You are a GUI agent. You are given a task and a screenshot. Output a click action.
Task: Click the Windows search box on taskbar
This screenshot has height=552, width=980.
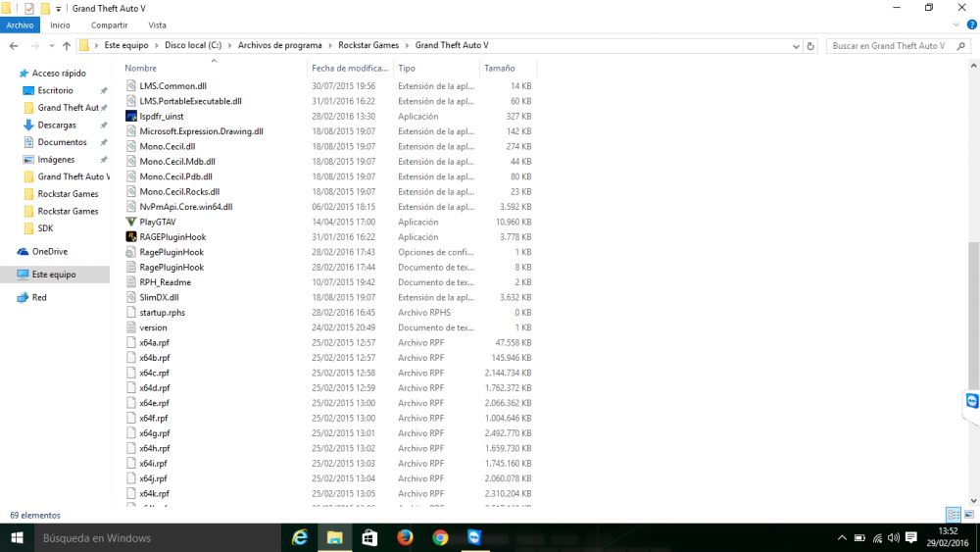158,537
